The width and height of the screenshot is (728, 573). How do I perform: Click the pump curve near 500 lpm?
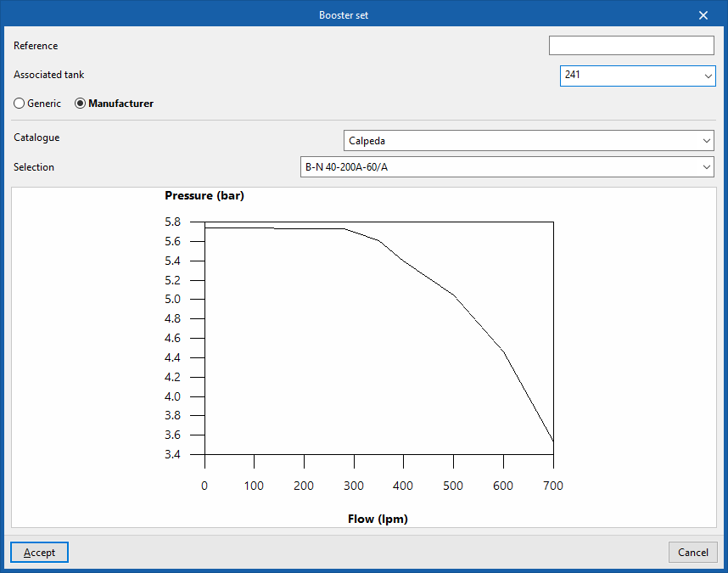tap(454, 295)
